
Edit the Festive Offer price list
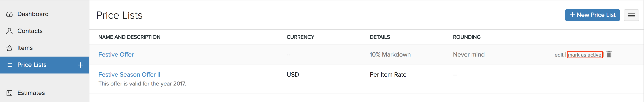coord(559,55)
